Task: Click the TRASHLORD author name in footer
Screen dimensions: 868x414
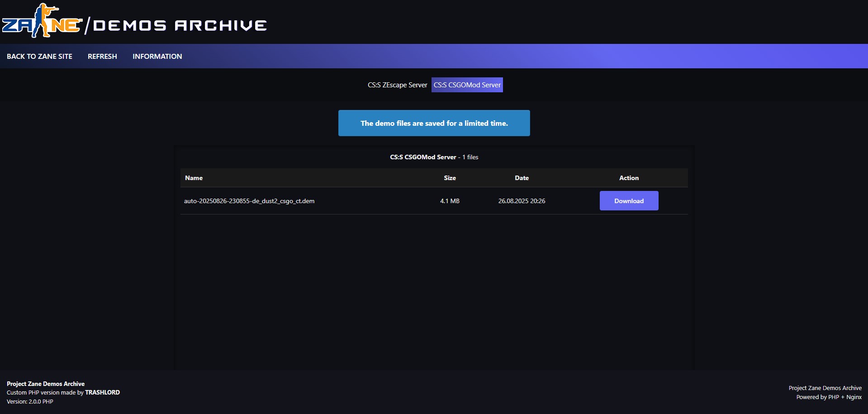Action: pos(102,392)
